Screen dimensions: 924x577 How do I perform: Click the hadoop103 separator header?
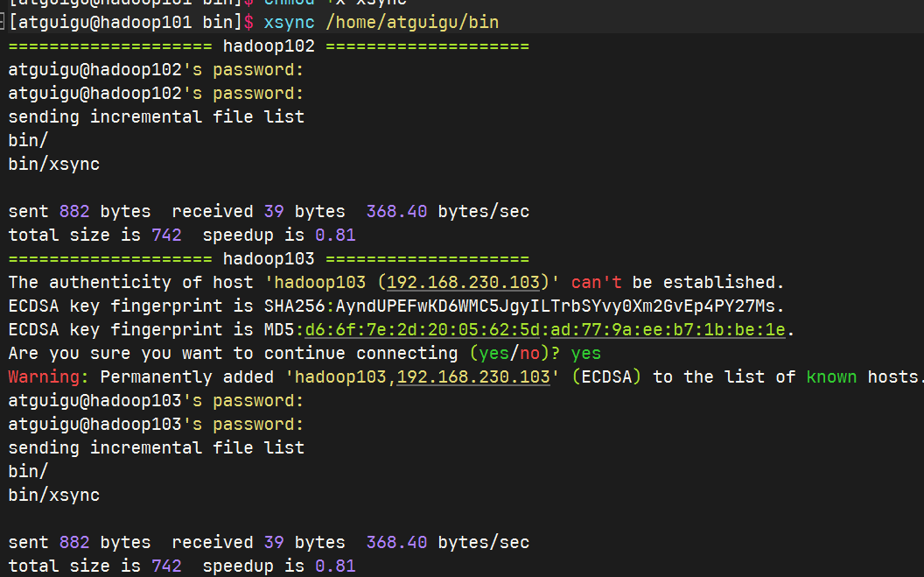[x=269, y=259]
